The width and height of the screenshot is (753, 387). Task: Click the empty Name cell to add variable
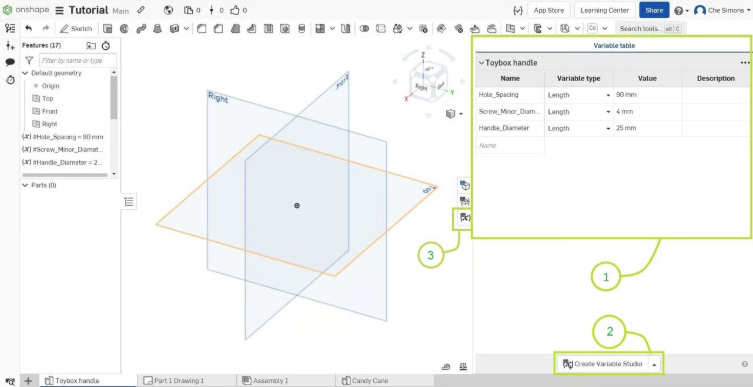click(510, 145)
